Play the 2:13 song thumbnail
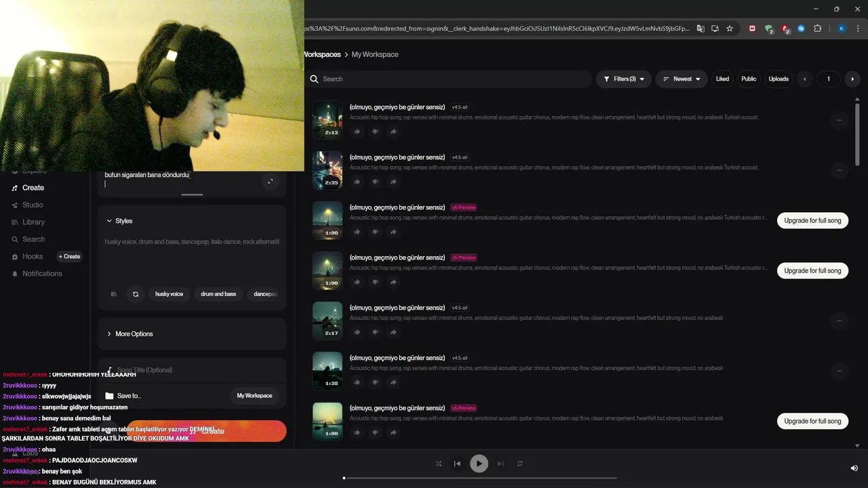This screenshot has width=868, height=488. 328,119
